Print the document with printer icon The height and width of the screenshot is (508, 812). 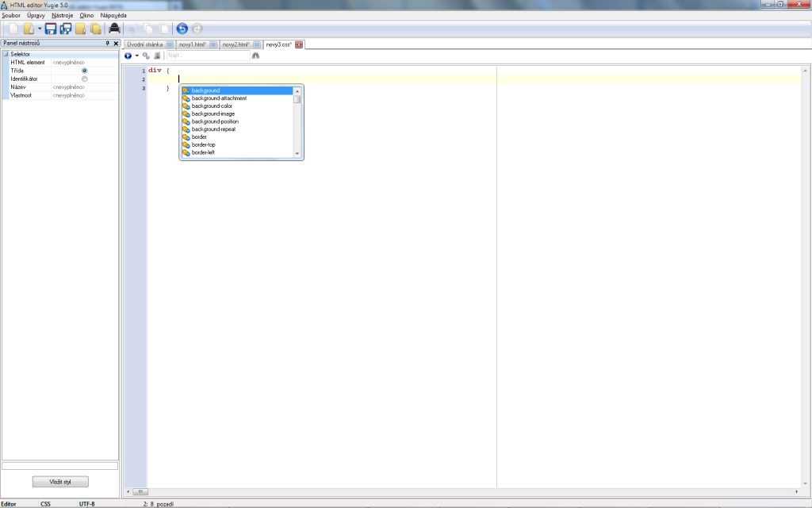coord(114,29)
